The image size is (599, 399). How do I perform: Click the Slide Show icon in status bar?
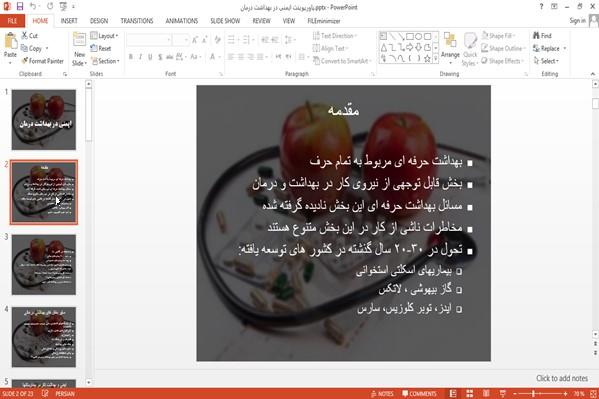503,394
